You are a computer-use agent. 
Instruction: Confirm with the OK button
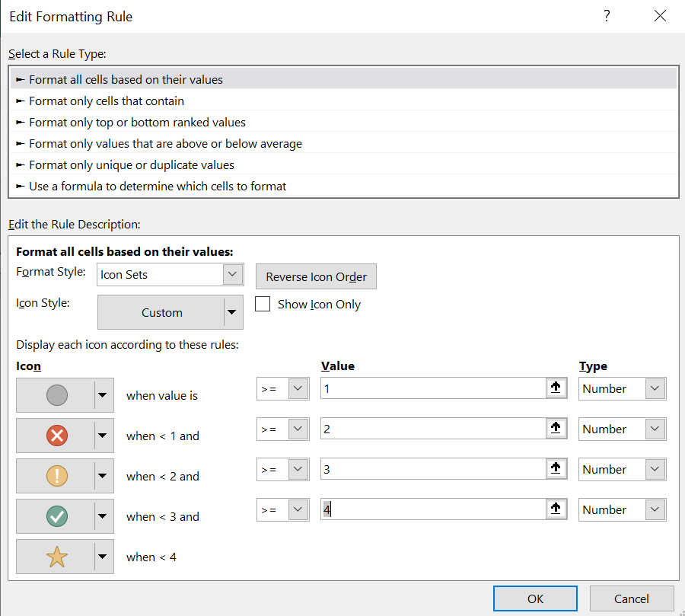(x=535, y=598)
